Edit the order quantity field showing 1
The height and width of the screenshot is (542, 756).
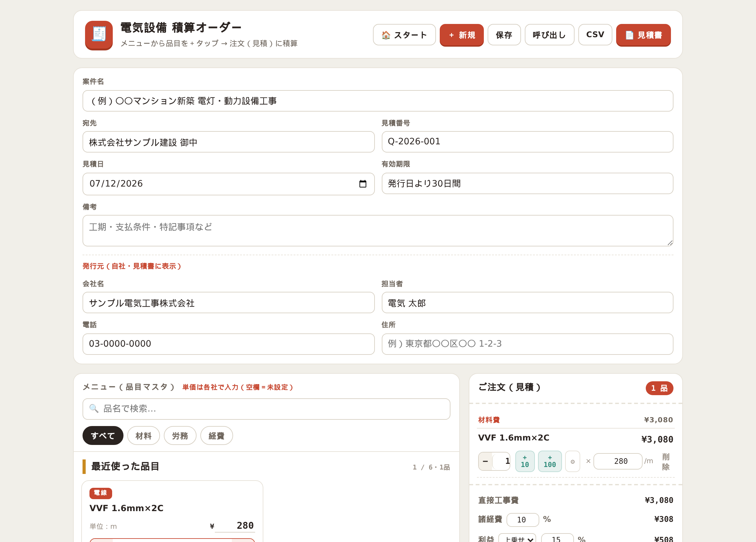(x=501, y=461)
